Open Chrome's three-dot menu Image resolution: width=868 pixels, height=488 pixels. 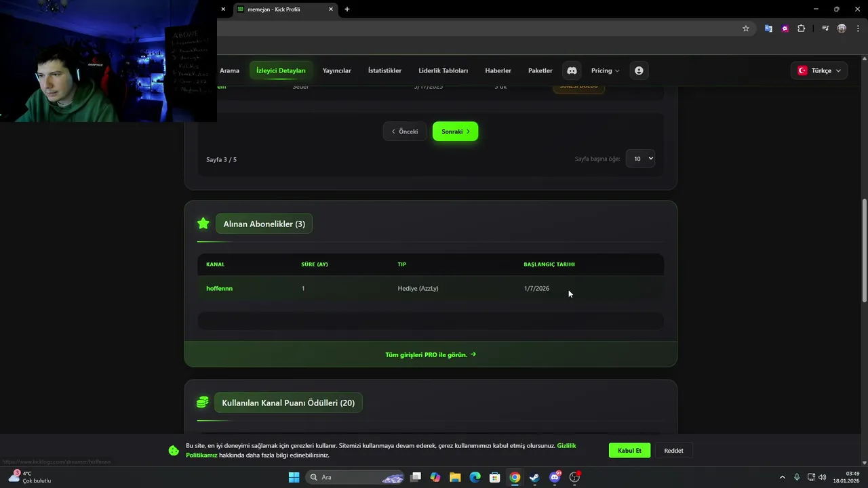click(857, 28)
